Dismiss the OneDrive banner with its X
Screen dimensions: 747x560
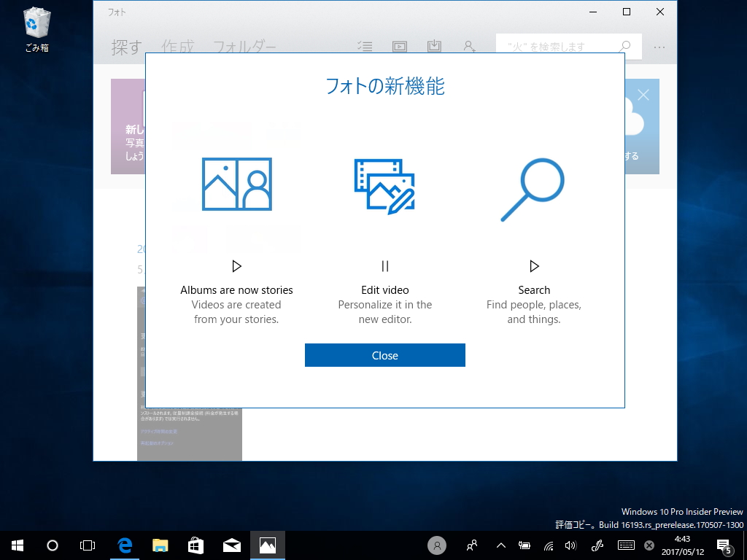(x=645, y=95)
